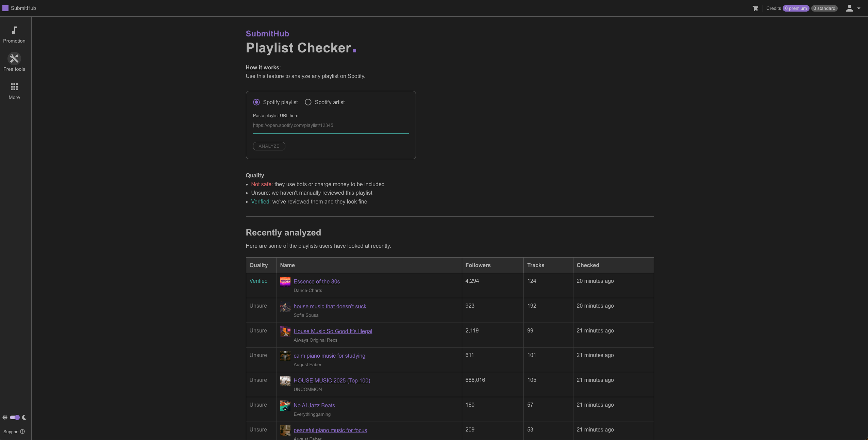This screenshot has width=868, height=440.
Task: Click peaceful piano music for focus thumbnail
Action: 285,430
